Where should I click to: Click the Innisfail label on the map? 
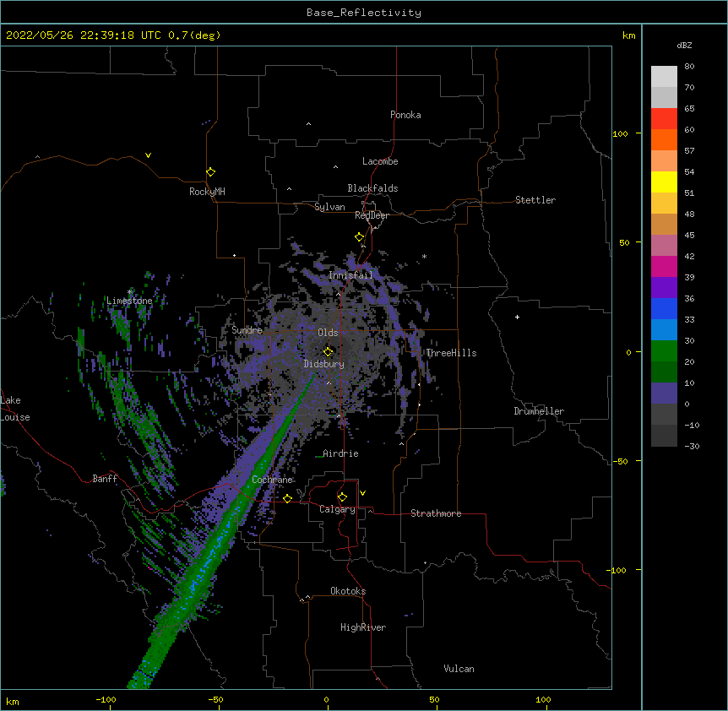pos(350,275)
